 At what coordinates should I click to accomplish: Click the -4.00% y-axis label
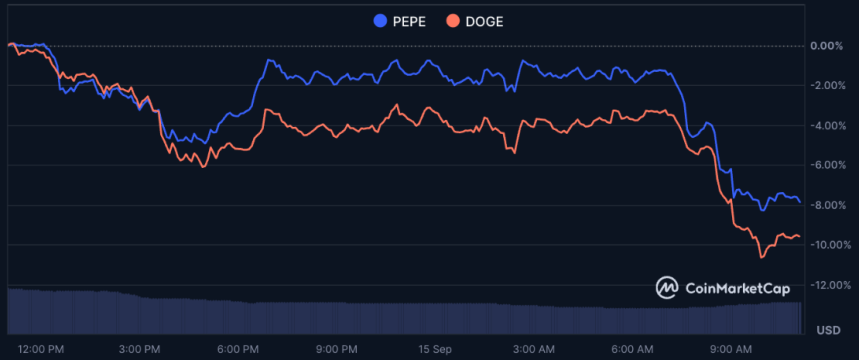coord(828,125)
